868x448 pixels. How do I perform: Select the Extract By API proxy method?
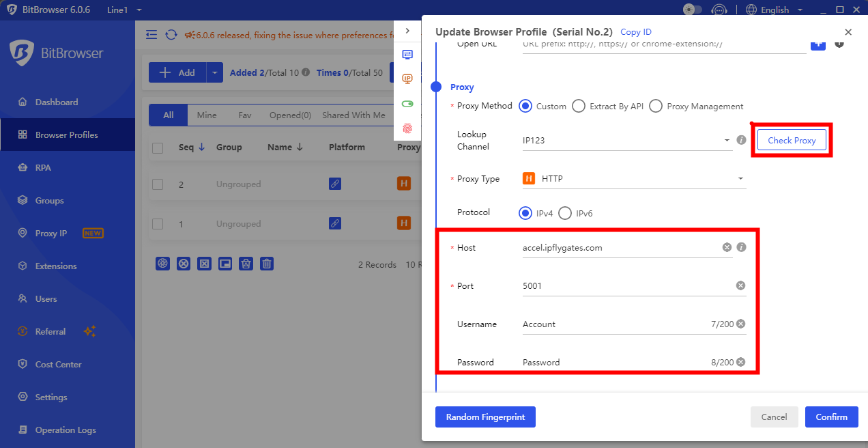(579, 106)
